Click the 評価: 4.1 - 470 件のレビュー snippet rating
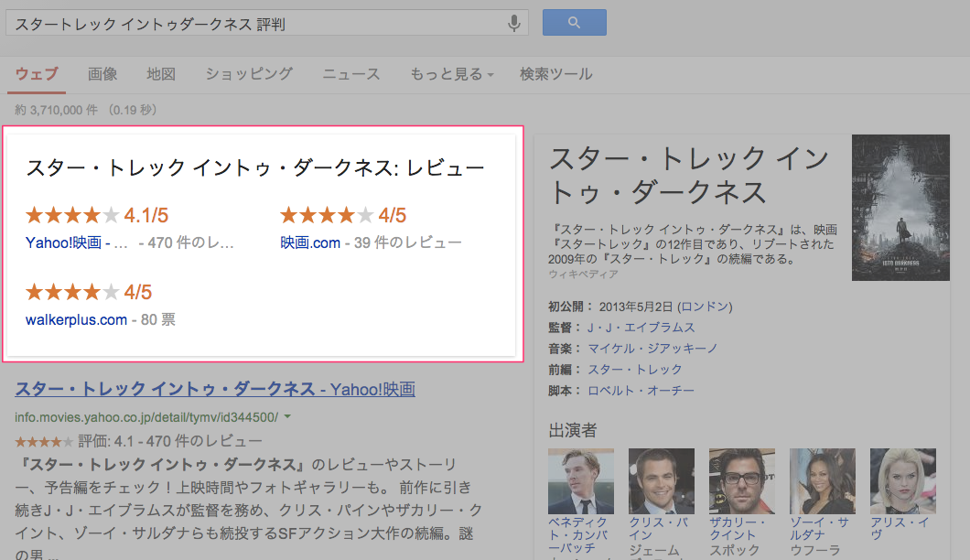This screenshot has width=970, height=560. [x=170, y=441]
